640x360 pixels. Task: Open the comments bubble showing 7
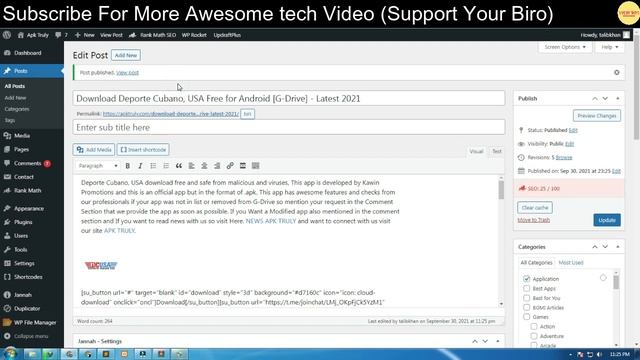62,35
